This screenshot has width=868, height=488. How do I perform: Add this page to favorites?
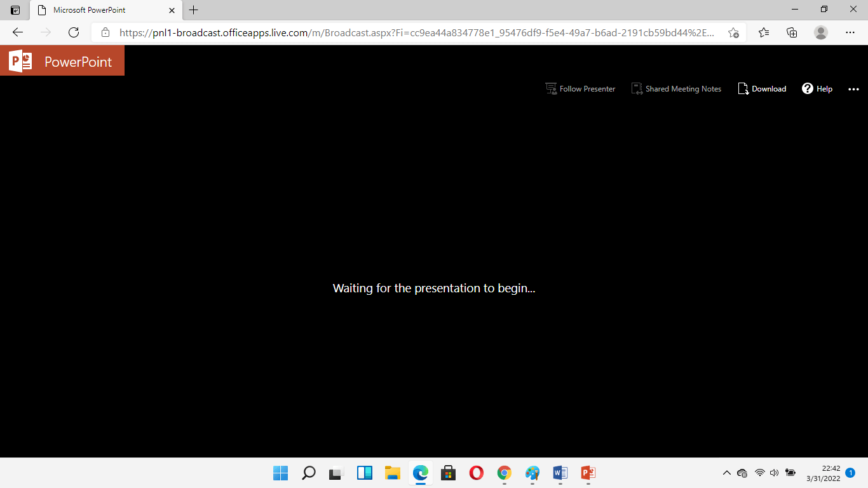tap(733, 32)
